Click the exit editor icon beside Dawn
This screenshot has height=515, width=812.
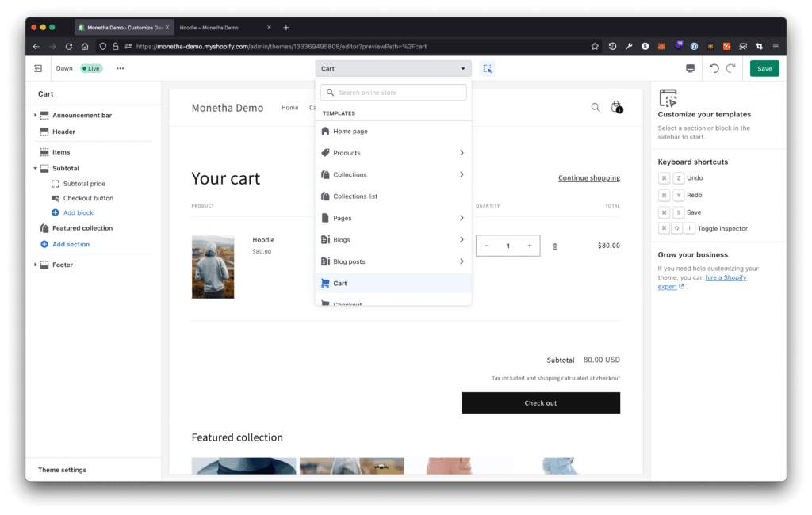(x=38, y=68)
